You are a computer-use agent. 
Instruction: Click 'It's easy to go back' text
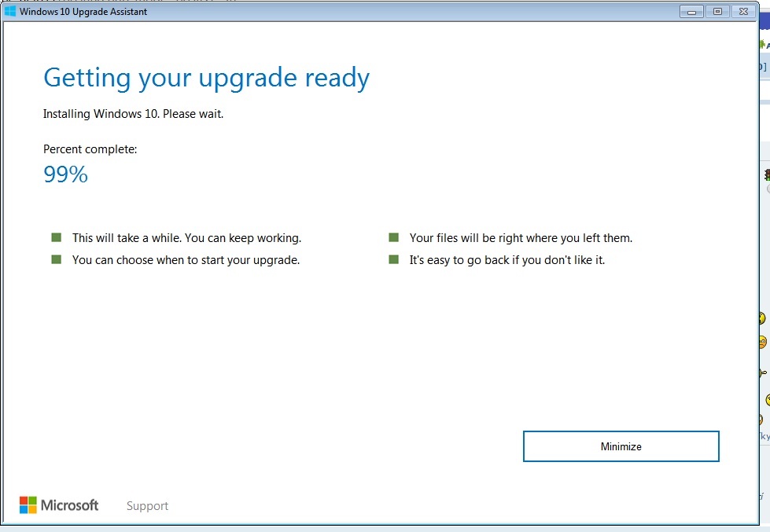pos(507,260)
